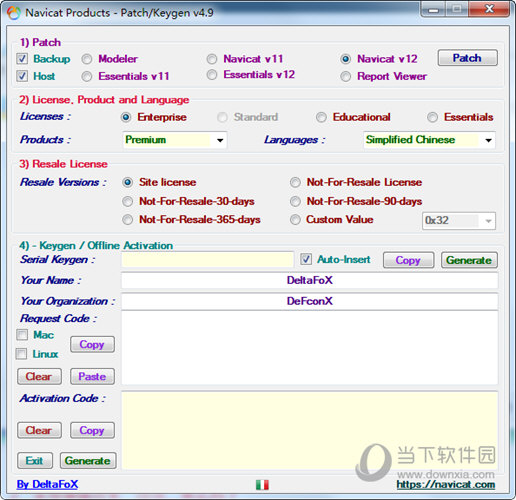This screenshot has height=500, width=516.
Task: Click the Exit button
Action: tap(35, 461)
